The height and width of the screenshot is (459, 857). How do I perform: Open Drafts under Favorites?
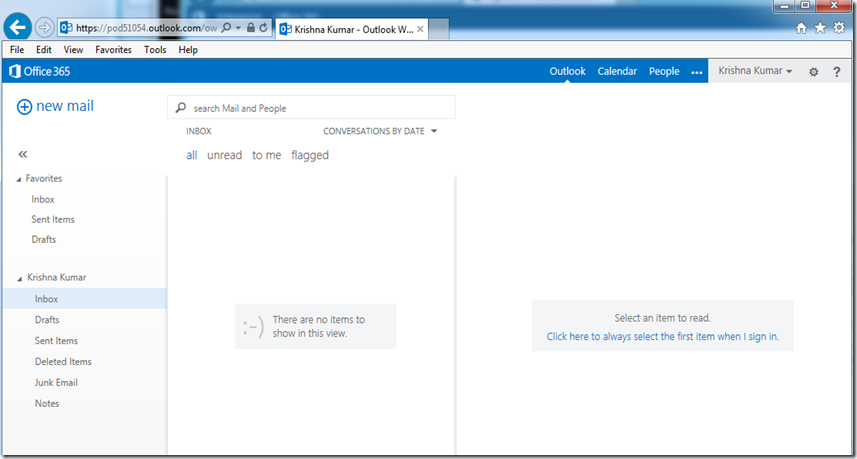point(44,239)
